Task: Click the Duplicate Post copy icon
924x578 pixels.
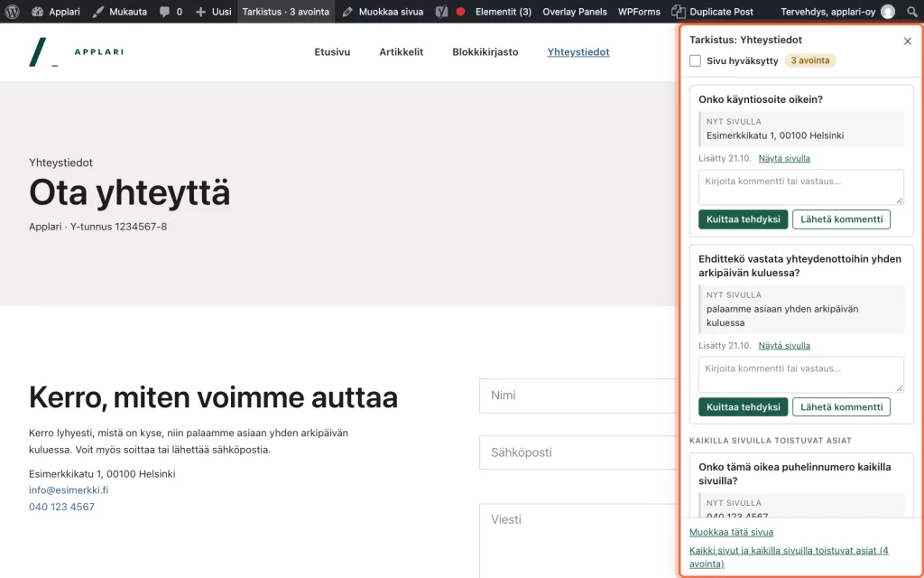Action: (679, 12)
